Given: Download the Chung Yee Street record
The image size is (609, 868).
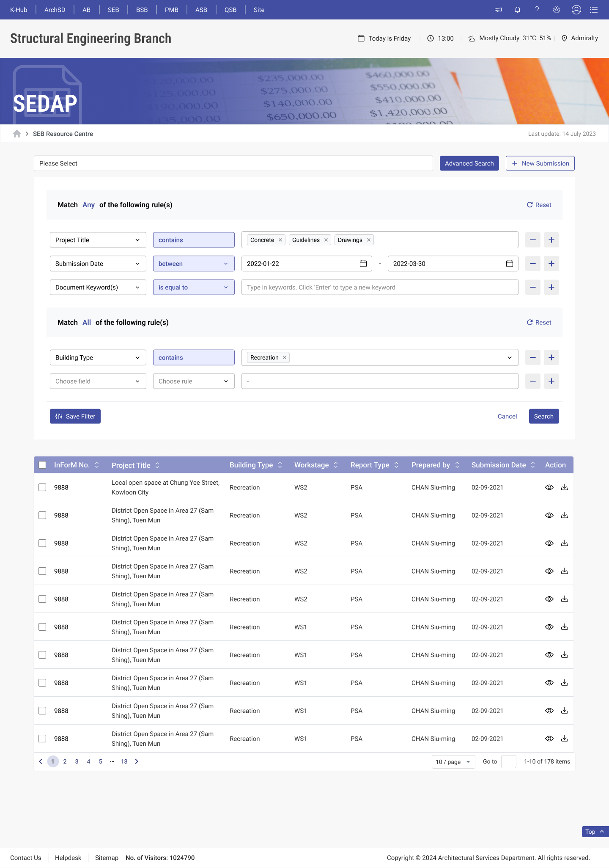Looking at the screenshot, I should click(x=564, y=487).
